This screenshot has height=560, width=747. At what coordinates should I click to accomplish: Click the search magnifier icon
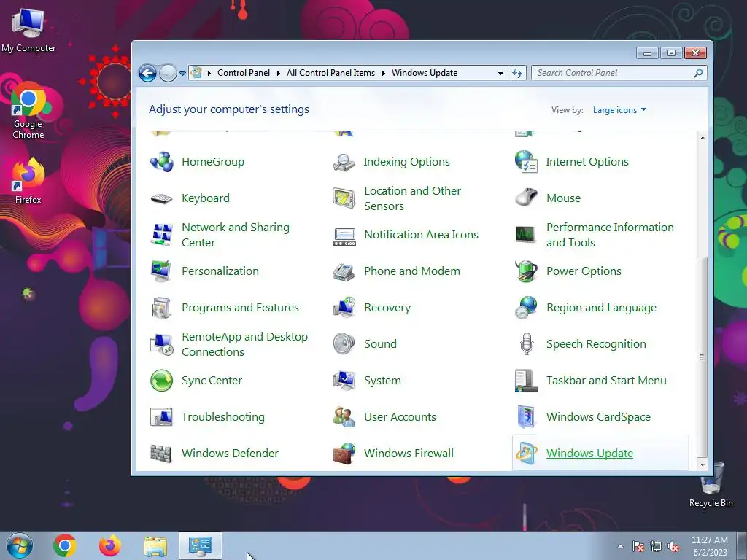coord(698,73)
